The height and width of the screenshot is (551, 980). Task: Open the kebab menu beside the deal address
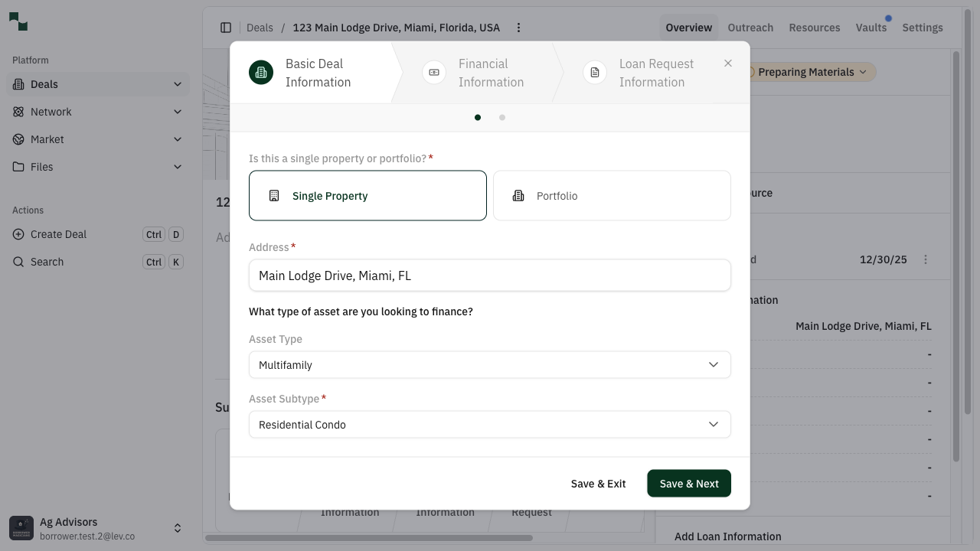point(518,27)
